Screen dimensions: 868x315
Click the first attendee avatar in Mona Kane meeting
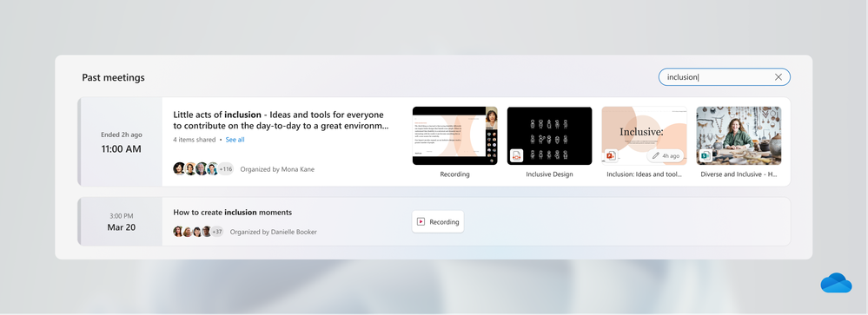(179, 169)
